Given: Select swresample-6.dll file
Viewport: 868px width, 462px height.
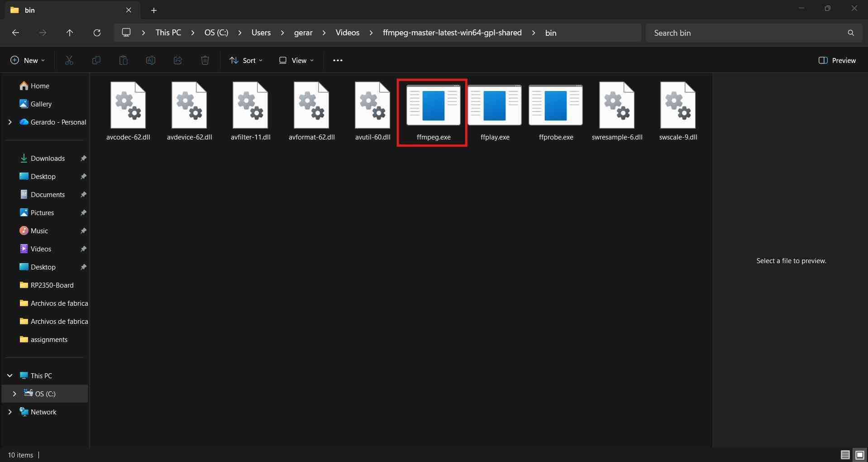Looking at the screenshot, I should coord(617,111).
